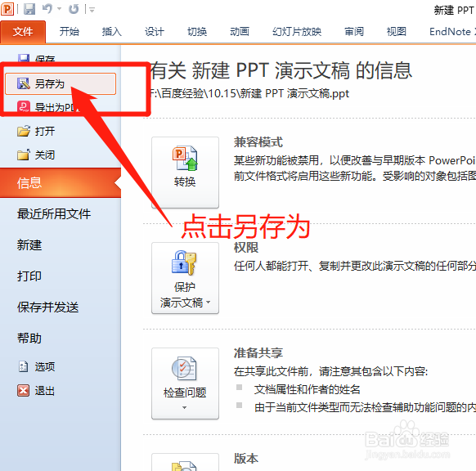The image size is (476, 471).
Task: Click the file path F:\百度经验\10.15 text
Action: (249, 93)
